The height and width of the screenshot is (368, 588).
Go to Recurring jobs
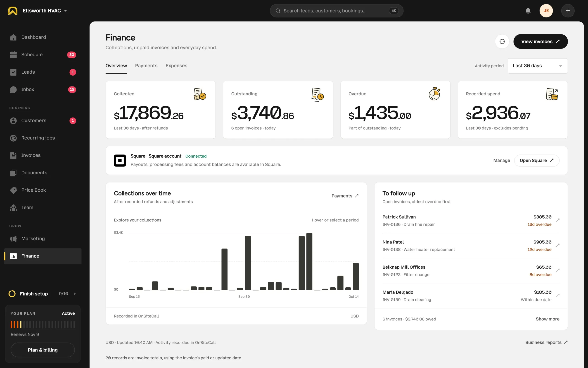click(43, 138)
